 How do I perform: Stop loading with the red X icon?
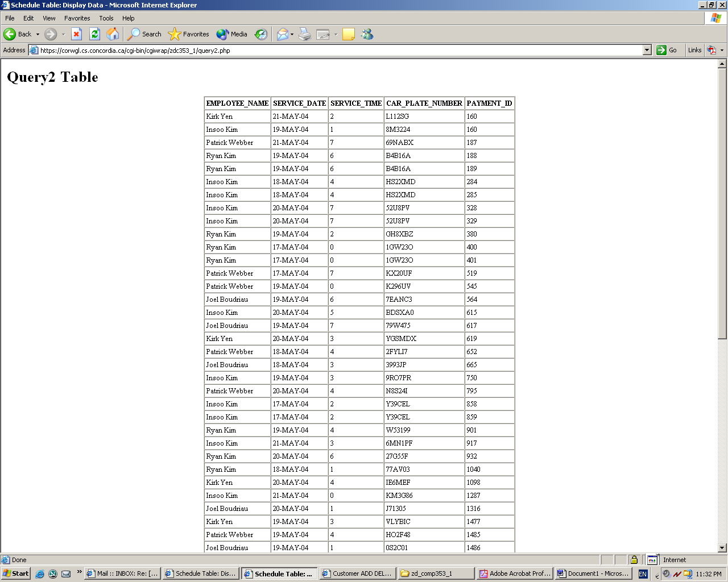(76, 34)
